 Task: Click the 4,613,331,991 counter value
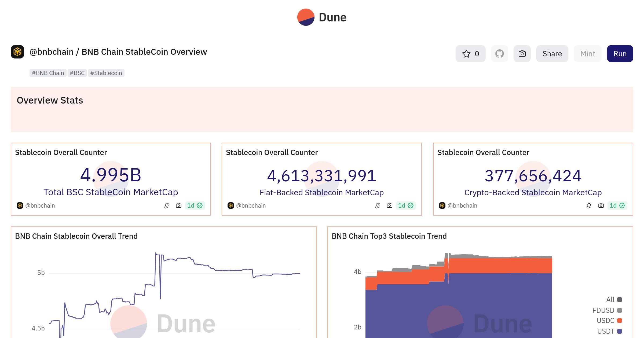click(321, 176)
